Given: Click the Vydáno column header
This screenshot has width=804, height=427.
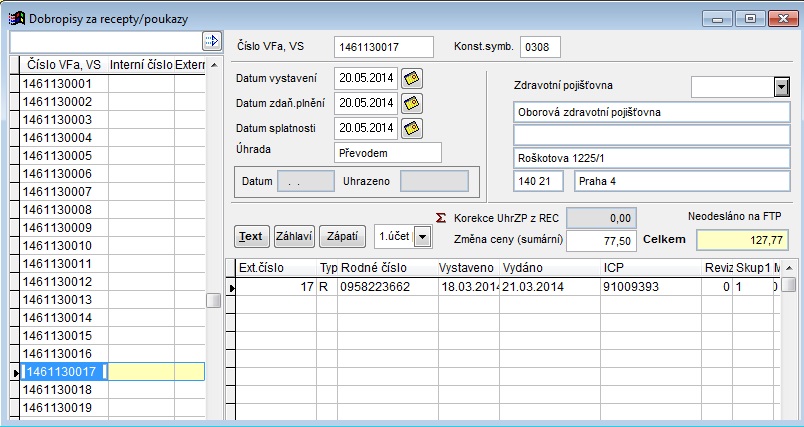Looking at the screenshot, I should click(550, 268).
